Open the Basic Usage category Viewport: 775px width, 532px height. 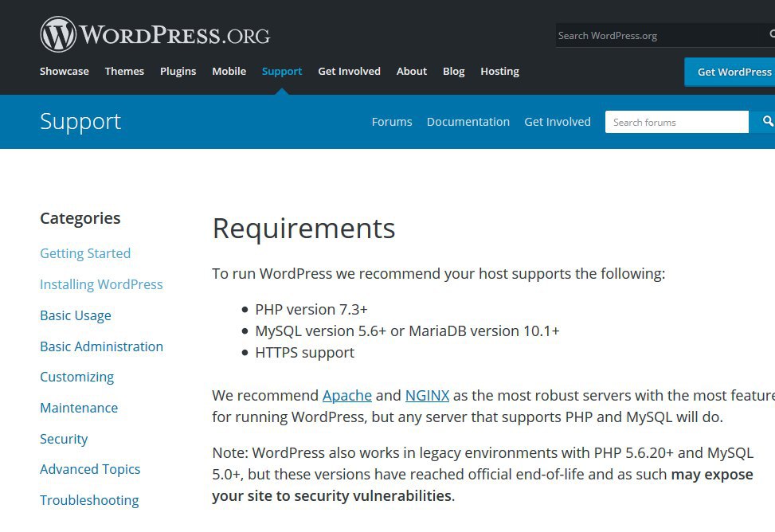tap(76, 315)
